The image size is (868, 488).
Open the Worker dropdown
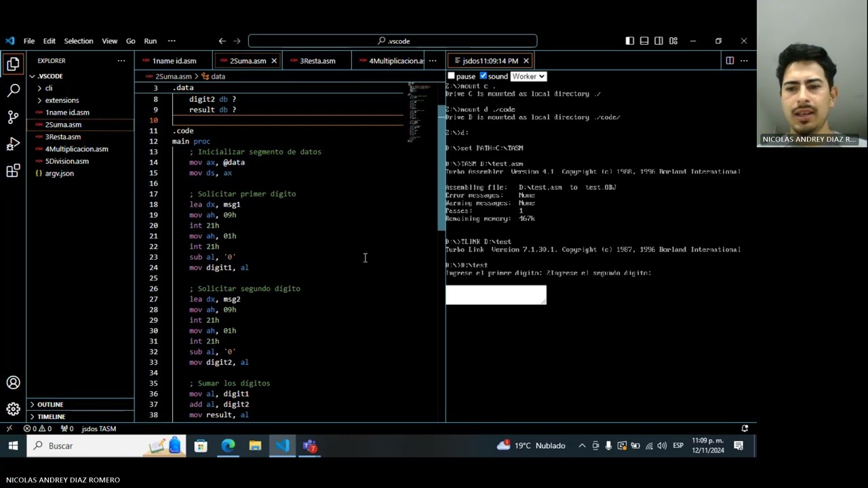click(528, 76)
